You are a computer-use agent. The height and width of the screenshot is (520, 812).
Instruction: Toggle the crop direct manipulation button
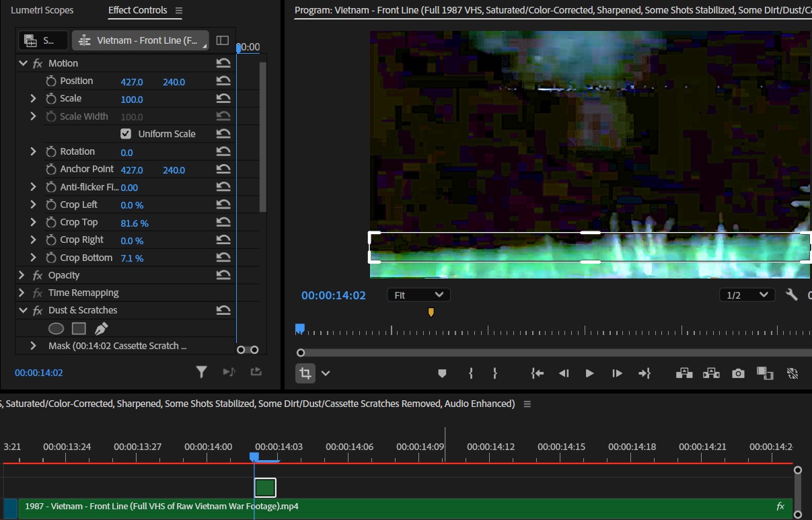point(305,373)
